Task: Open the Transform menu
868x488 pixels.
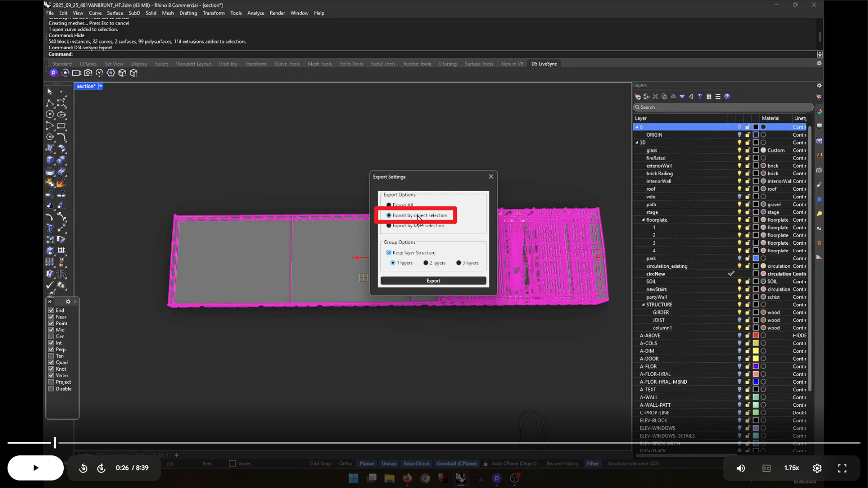Action: 213,13
